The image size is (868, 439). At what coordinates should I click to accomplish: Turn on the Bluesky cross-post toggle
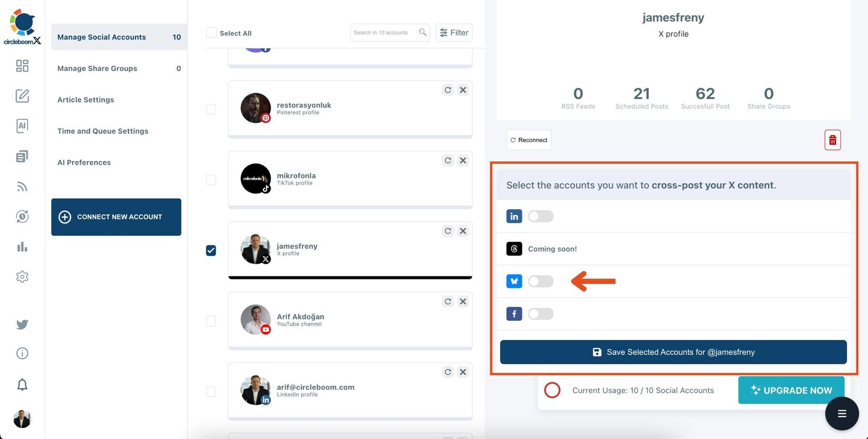[x=540, y=281]
